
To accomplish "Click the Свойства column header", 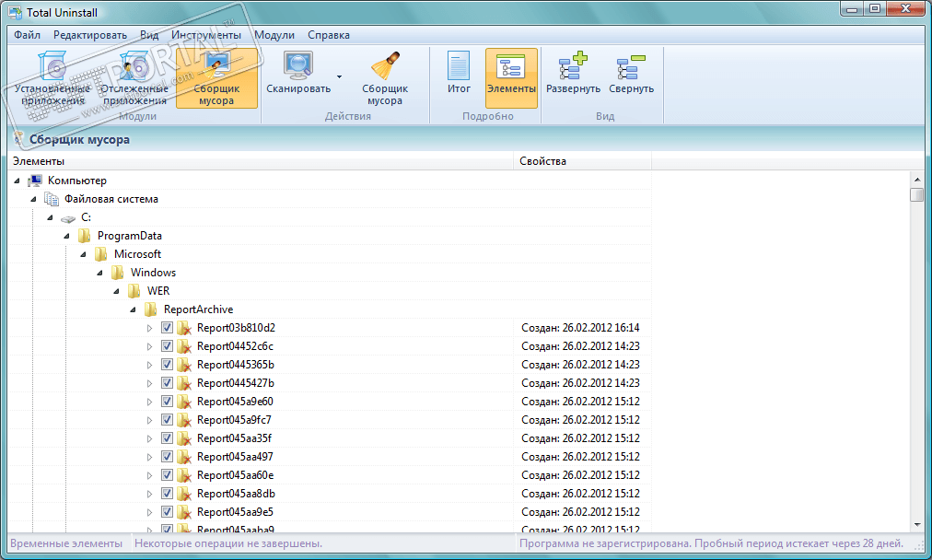I will pos(582,161).
